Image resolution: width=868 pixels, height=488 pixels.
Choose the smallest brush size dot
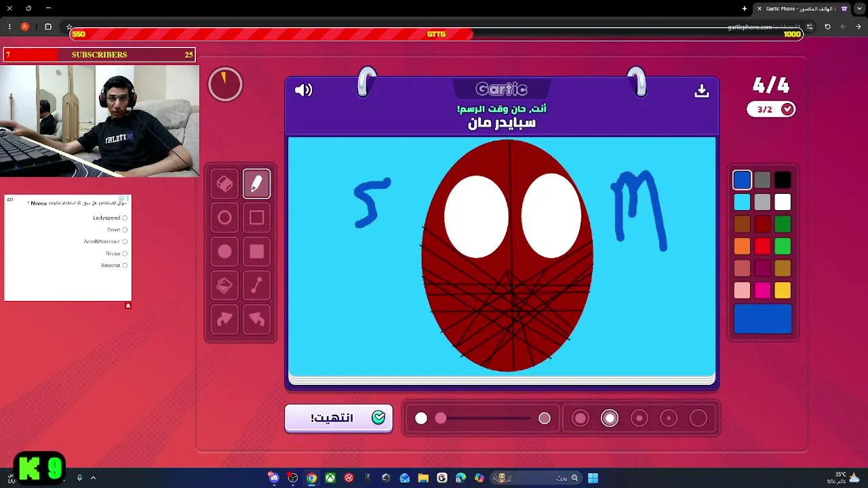(698, 418)
